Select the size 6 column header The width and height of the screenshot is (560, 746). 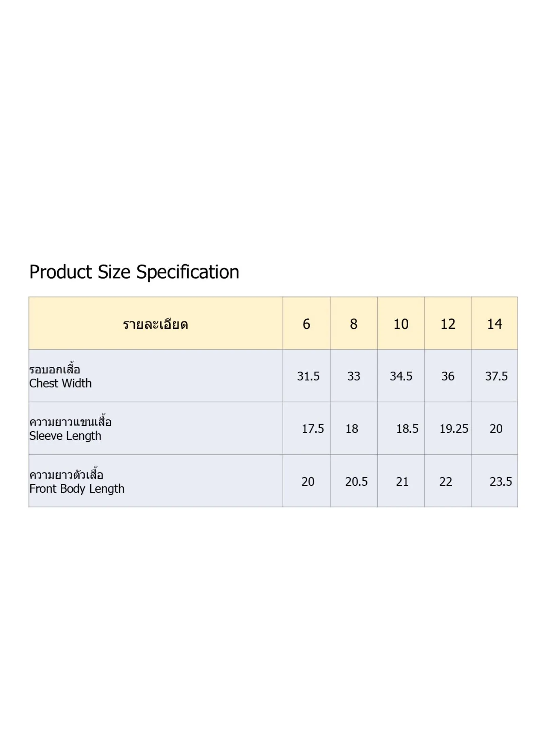[x=306, y=324]
